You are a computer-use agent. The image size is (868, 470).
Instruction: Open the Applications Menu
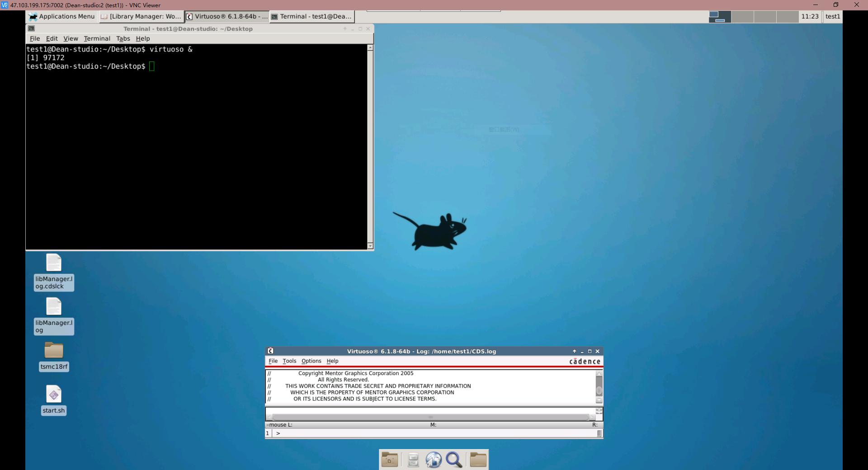coord(62,17)
